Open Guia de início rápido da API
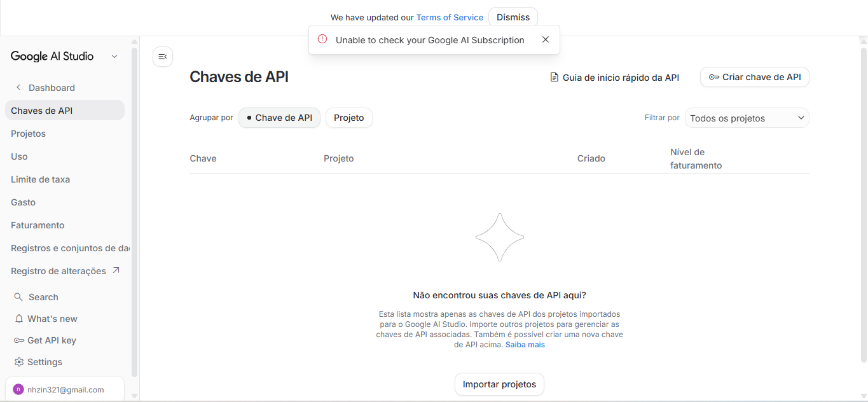 point(614,78)
